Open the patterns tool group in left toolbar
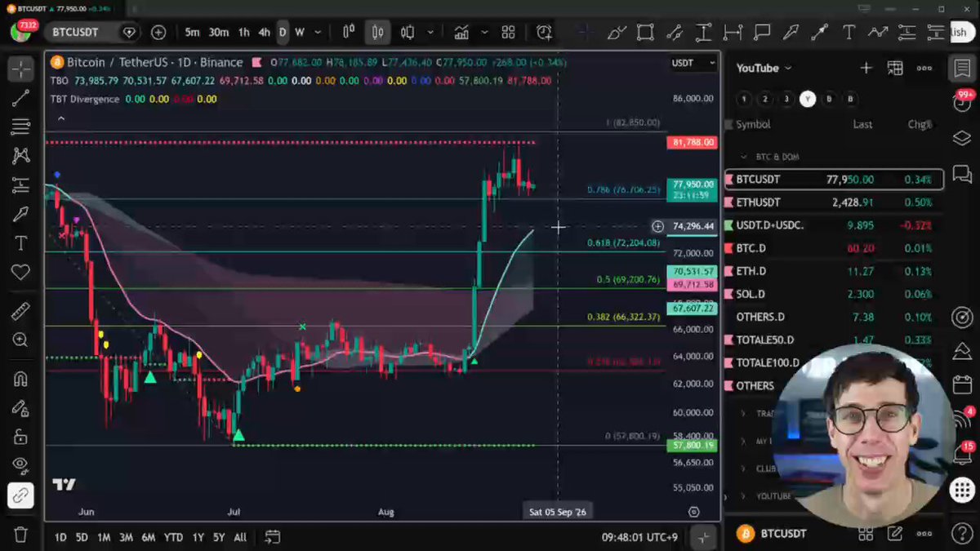The image size is (980, 551). pyautogui.click(x=20, y=155)
